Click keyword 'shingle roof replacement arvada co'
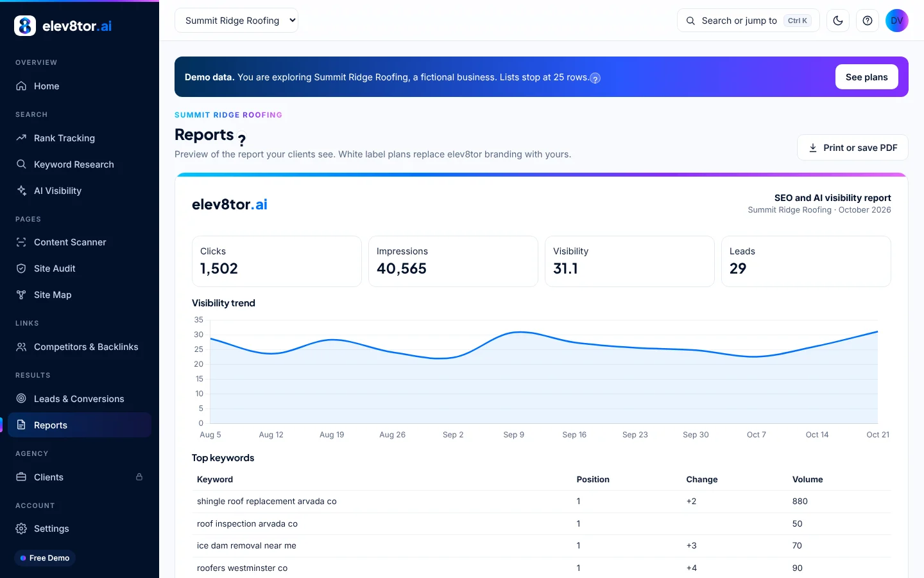Screen dimensions: 924x578 point(266,502)
